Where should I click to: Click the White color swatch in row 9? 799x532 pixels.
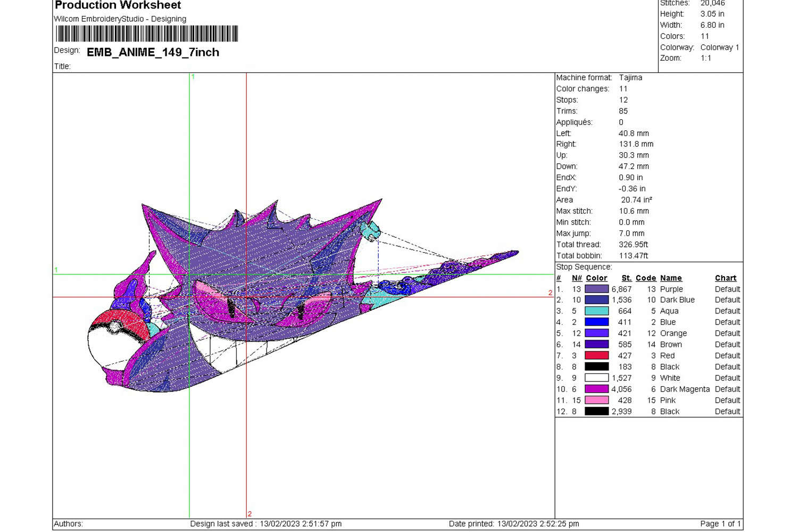[596, 378]
